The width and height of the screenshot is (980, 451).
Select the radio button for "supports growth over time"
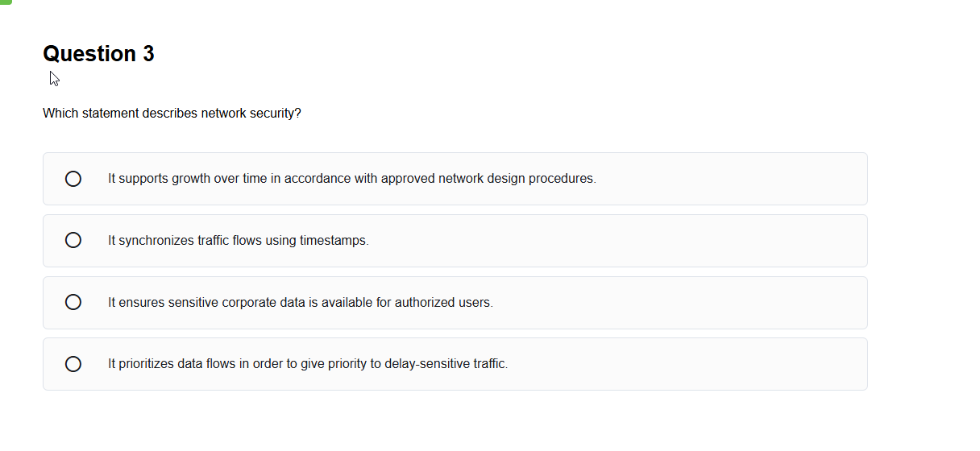73,179
